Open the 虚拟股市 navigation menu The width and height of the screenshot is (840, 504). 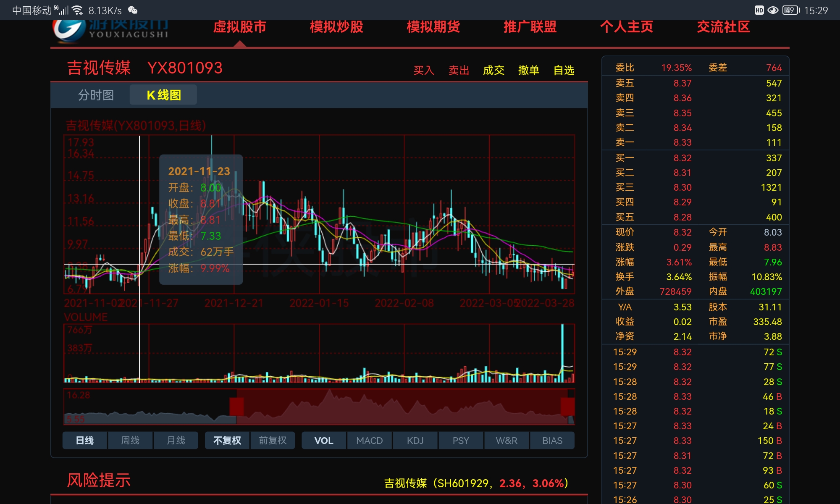point(240,27)
